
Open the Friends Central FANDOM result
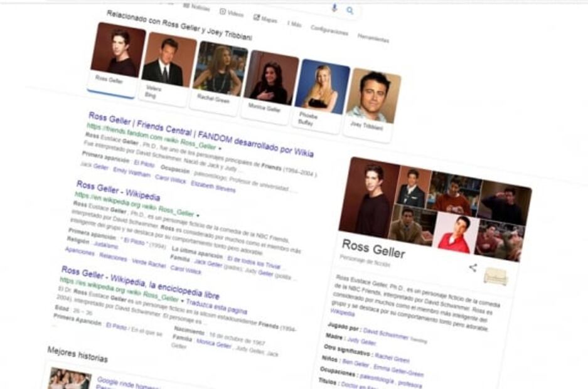pyautogui.click(x=201, y=134)
